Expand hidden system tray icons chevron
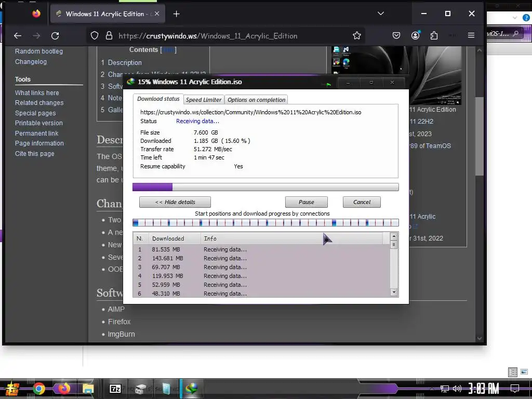 click(432, 389)
